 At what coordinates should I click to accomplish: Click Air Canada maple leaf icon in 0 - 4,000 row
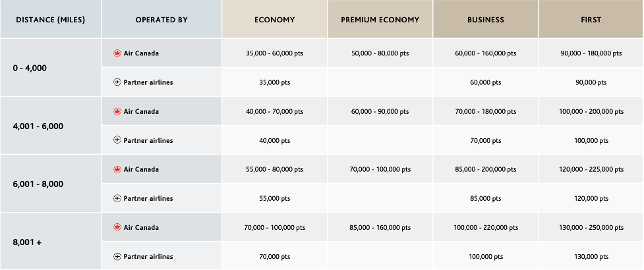click(x=117, y=53)
